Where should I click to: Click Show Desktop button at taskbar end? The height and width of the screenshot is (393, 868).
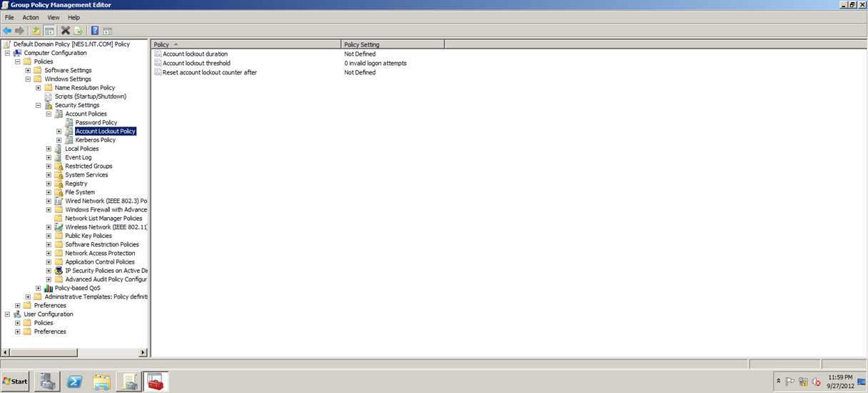tap(863, 382)
